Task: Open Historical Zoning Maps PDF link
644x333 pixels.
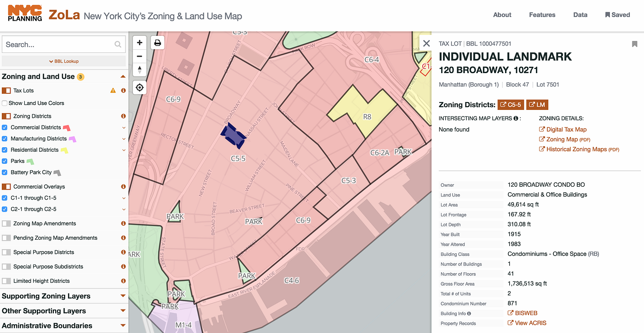Action: click(x=579, y=149)
